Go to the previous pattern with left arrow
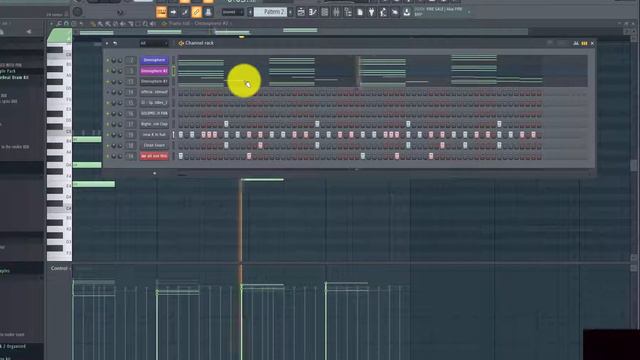 (250, 12)
